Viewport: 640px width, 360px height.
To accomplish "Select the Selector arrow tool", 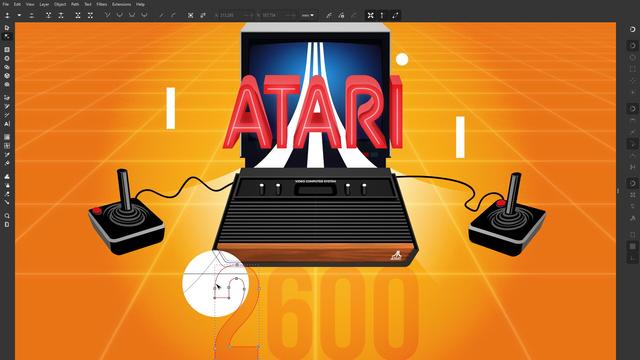I will pyautogui.click(x=7, y=28).
